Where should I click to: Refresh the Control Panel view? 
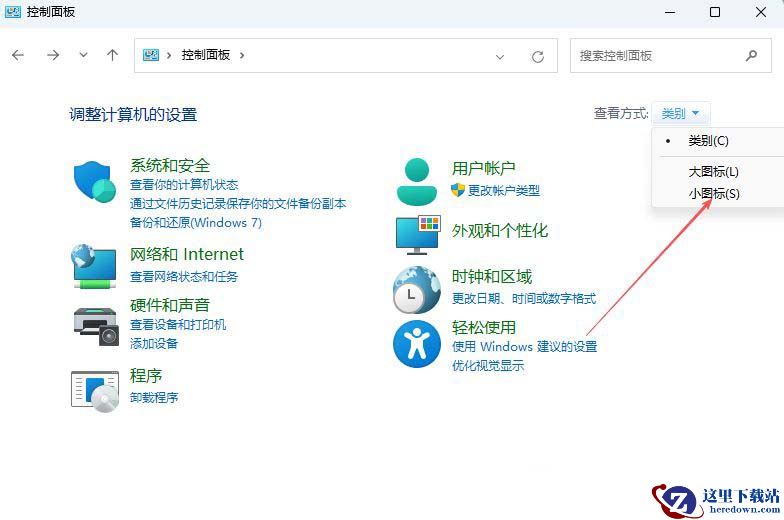click(538, 56)
